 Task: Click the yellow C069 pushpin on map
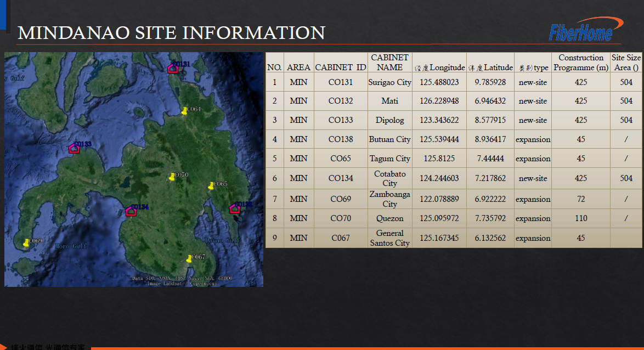[x=26, y=243]
